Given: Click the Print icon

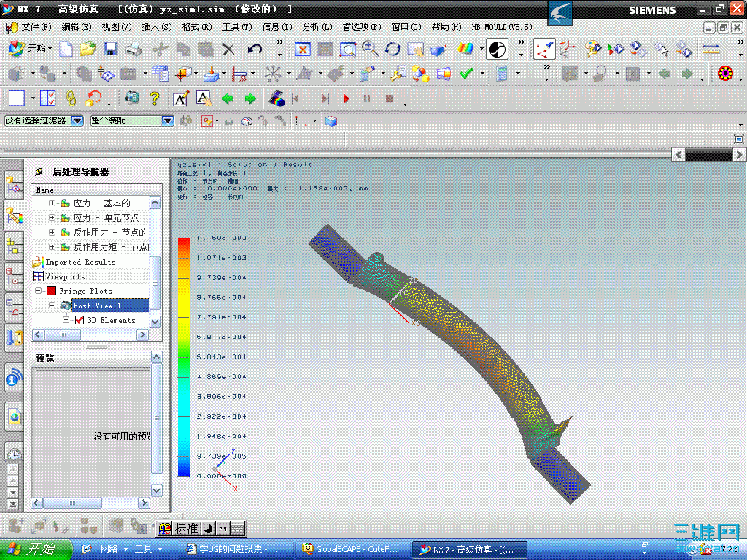Looking at the screenshot, I should pyautogui.click(x=133, y=49).
